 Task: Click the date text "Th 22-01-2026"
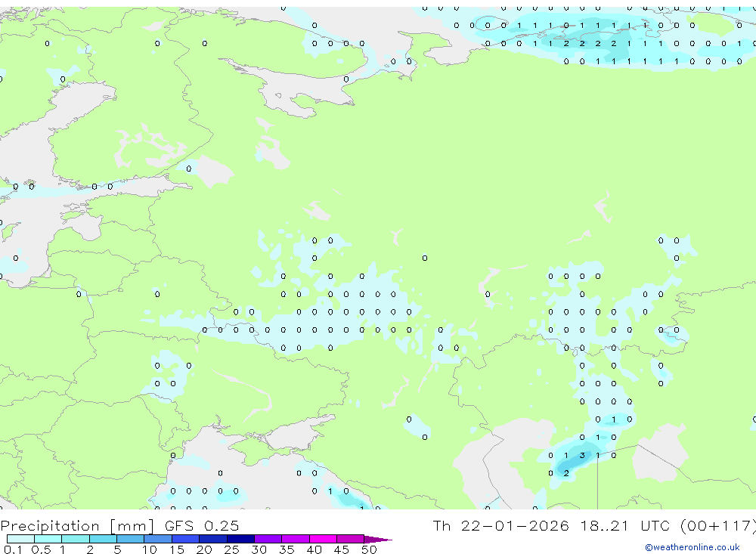(500, 525)
